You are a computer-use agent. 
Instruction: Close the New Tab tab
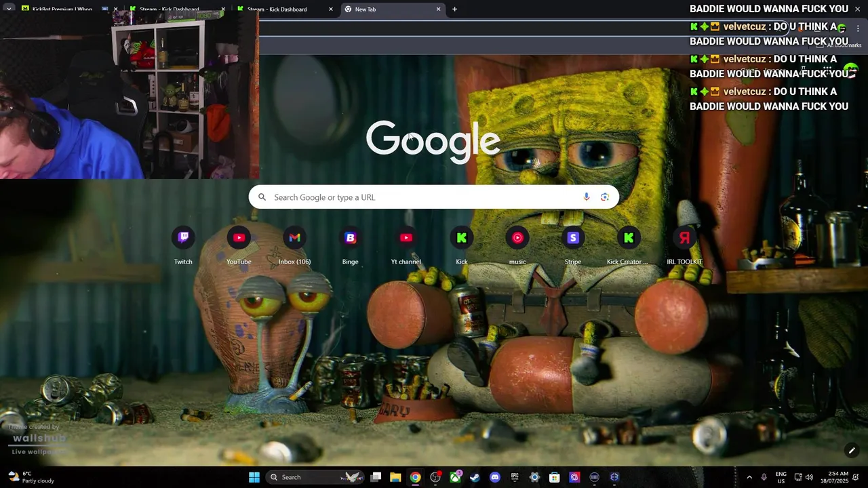tap(438, 9)
